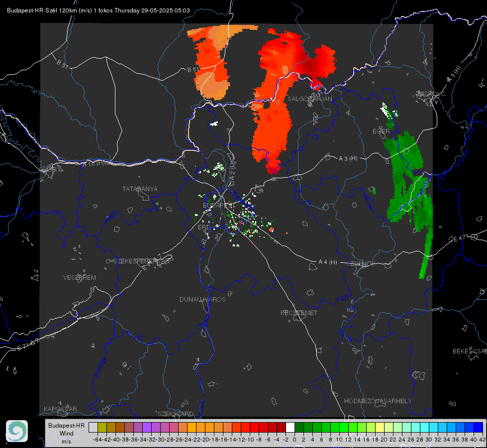The width and height of the screenshot is (487, 448).
Task: Click the SZÉKESFEHÉRVÁR city label
Action: [x=141, y=261]
